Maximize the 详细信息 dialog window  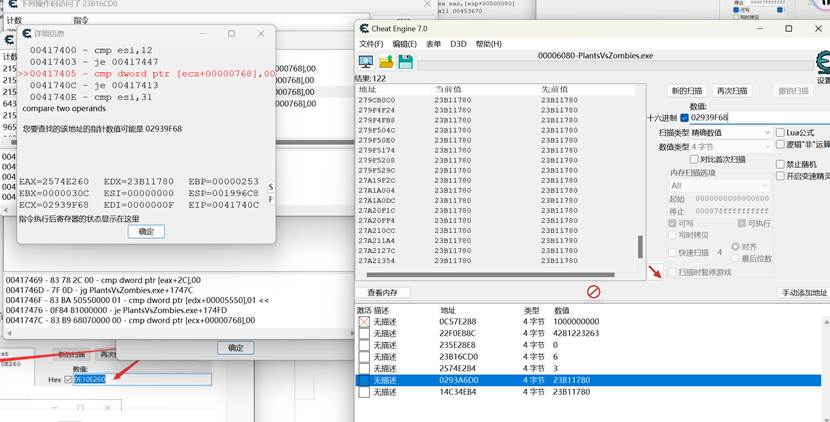tap(231, 33)
